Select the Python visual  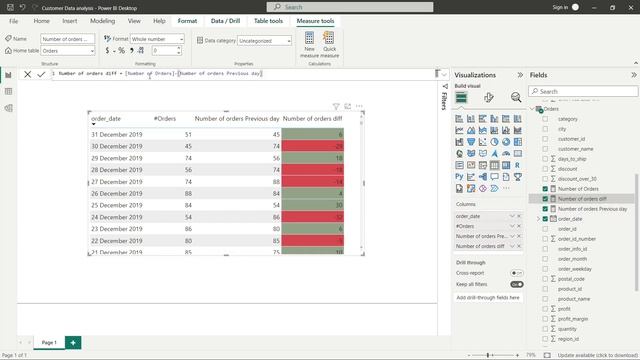pyautogui.click(x=459, y=177)
